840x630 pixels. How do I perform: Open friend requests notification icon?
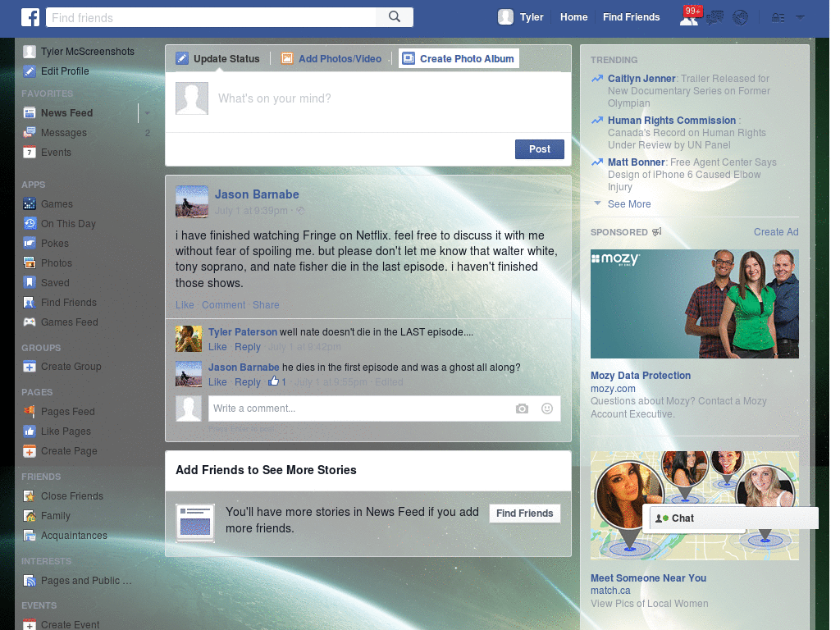tap(689, 18)
